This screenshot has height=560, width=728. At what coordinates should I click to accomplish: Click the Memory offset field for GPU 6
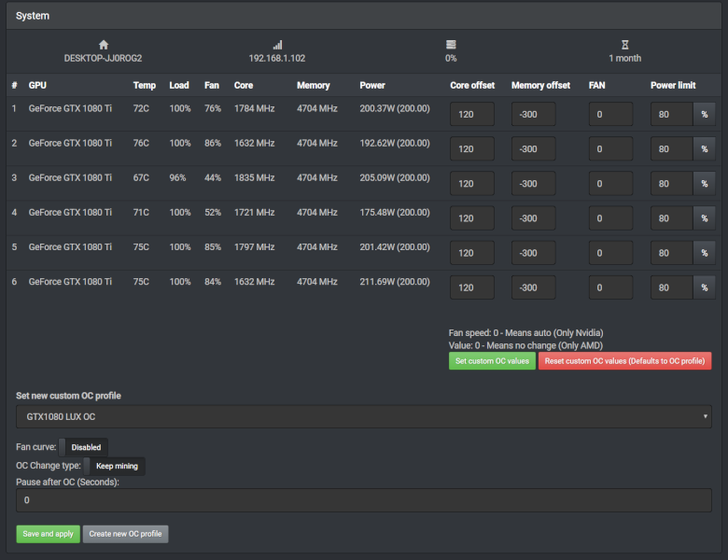534,287
